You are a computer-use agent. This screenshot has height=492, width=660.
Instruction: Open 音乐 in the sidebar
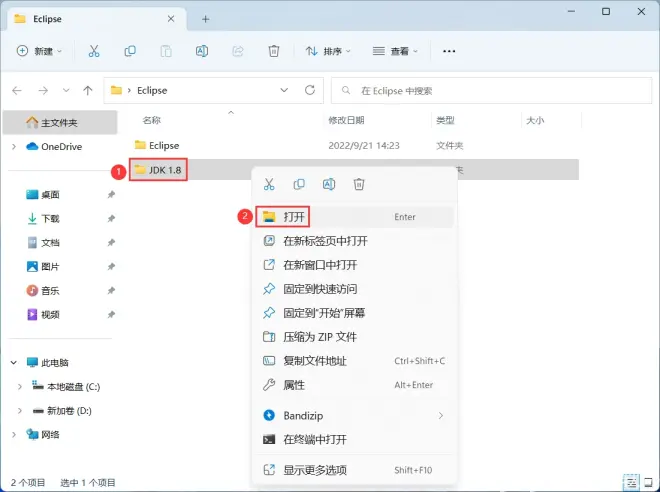coord(50,290)
